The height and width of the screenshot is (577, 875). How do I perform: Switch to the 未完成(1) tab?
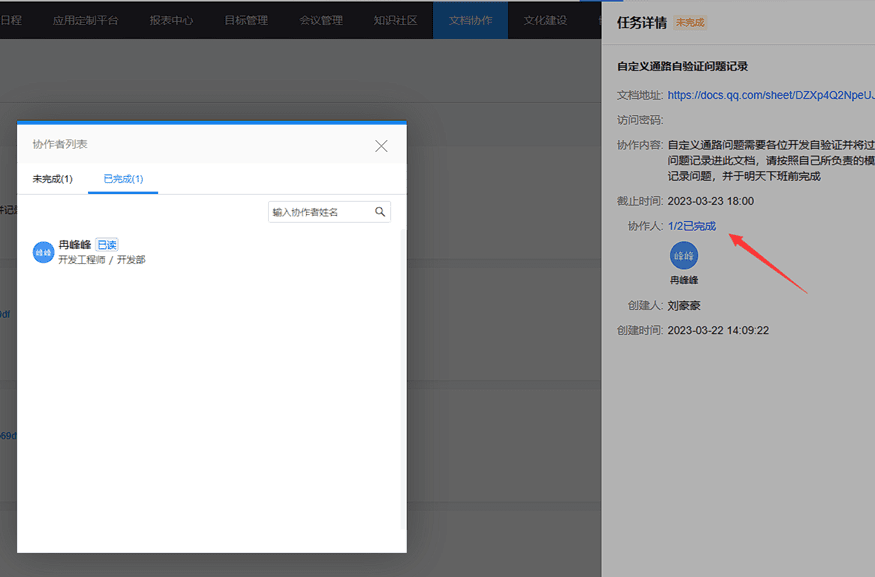click(52, 179)
